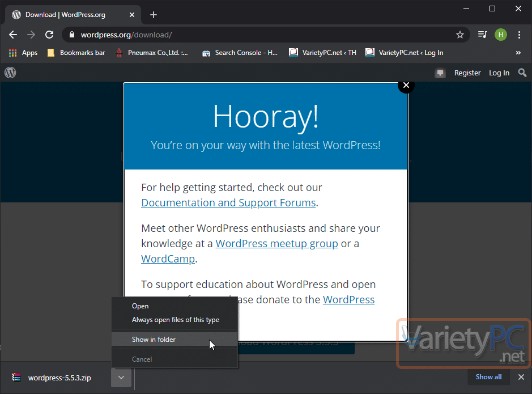This screenshot has height=394, width=532.
Task: Select the Download | WordPress.org tab
Action: coord(73,15)
